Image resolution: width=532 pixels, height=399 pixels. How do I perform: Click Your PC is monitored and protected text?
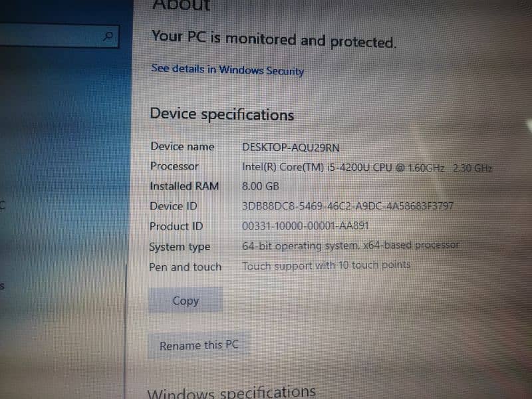click(274, 39)
